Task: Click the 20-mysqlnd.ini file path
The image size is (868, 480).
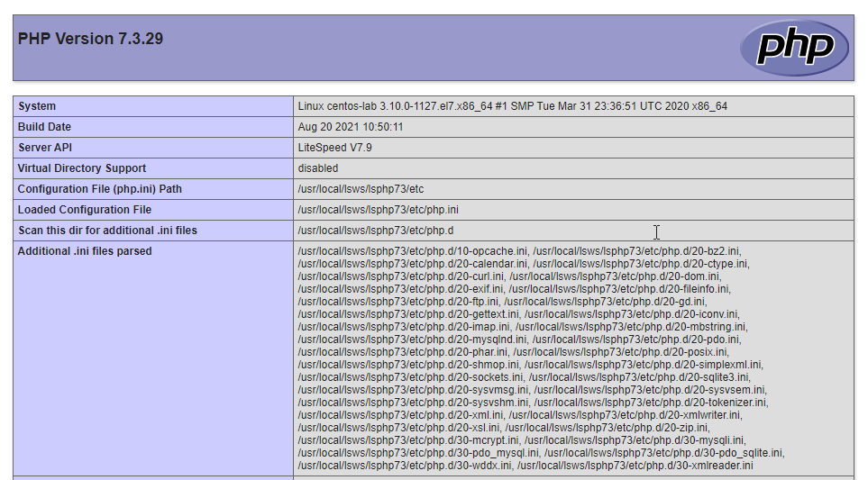Action: click(413, 340)
